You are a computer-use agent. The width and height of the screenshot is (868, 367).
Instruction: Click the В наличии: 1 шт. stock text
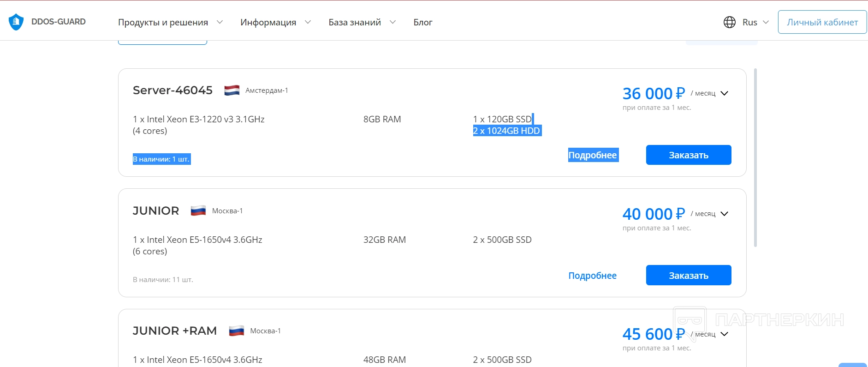161,159
